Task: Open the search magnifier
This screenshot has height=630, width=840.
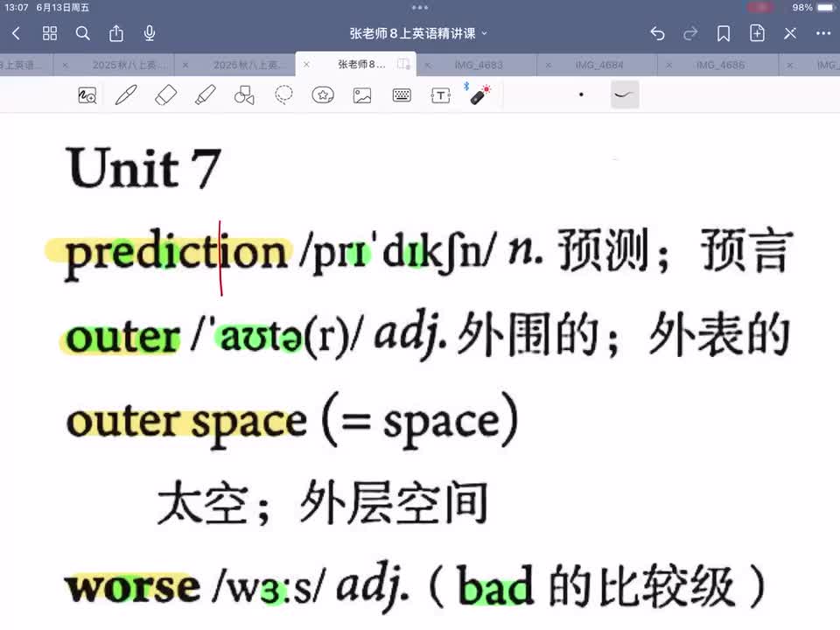Action: point(82,34)
